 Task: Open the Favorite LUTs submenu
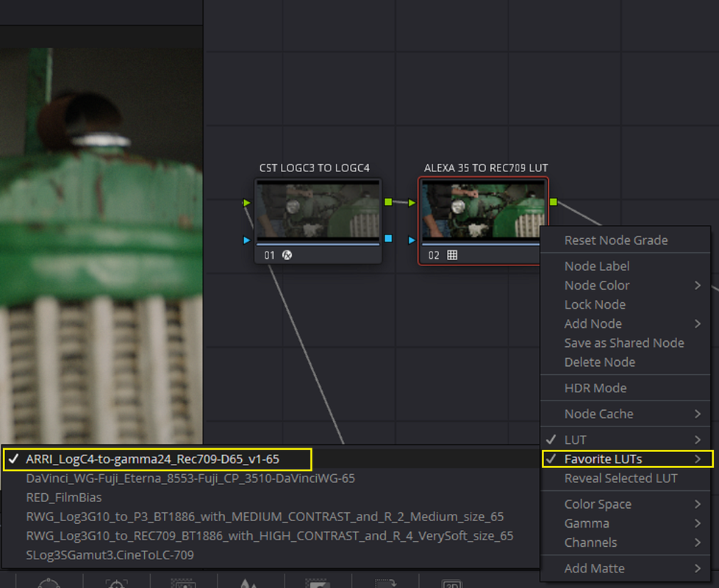click(627, 459)
